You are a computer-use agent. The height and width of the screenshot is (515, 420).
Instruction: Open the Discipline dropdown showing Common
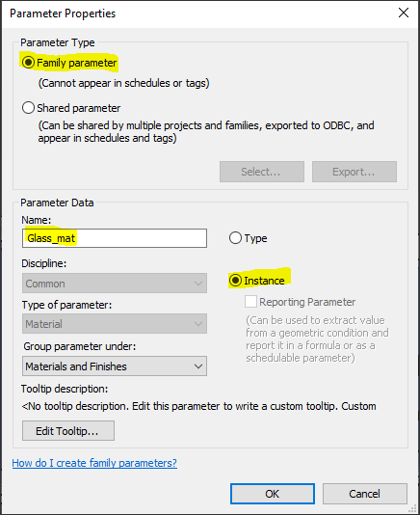(x=115, y=284)
